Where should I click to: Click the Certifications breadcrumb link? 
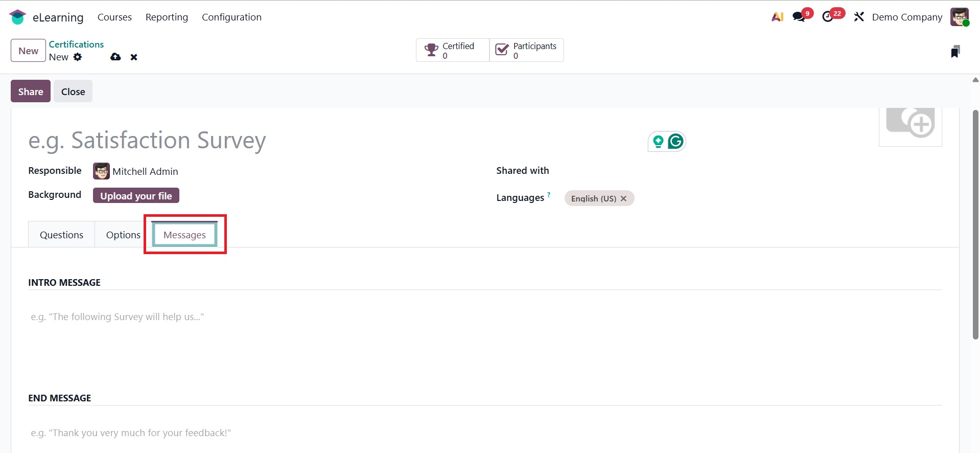76,44
